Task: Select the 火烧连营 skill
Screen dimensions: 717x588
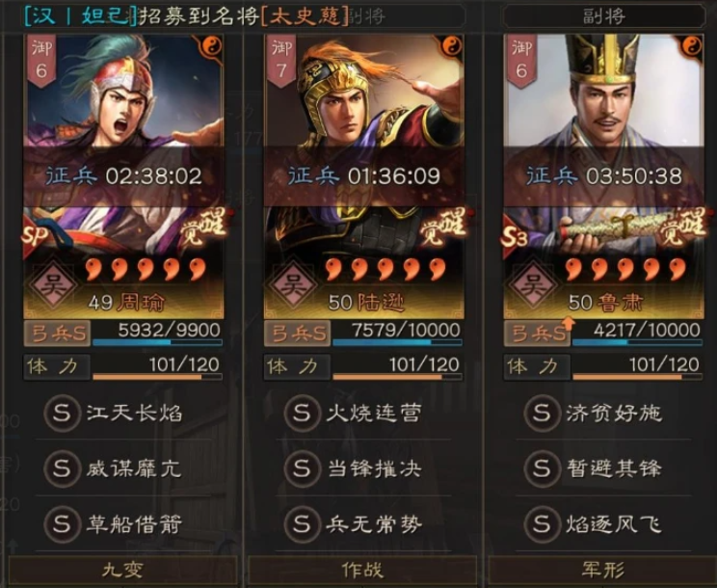Action: (353, 414)
